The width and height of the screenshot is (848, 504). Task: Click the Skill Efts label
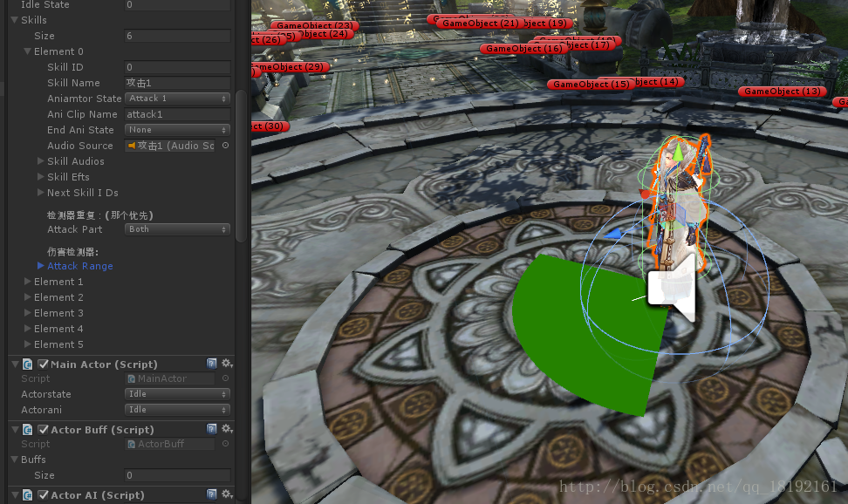click(68, 177)
